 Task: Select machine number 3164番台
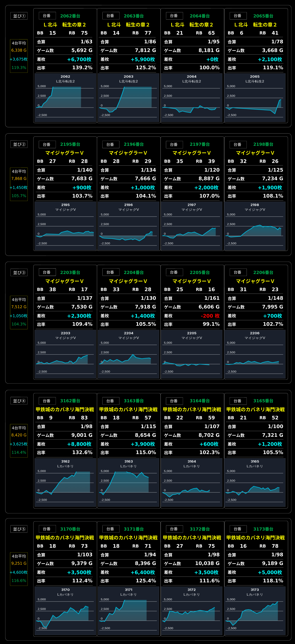pos(200,401)
